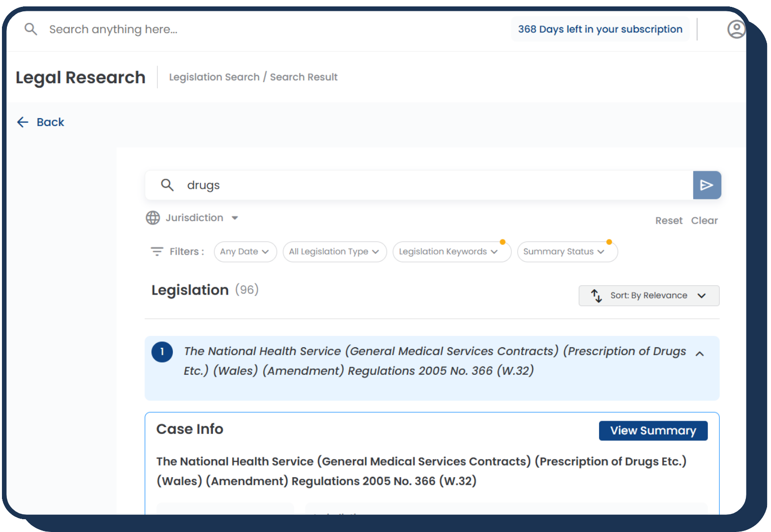This screenshot has height=532, width=771.
Task: Click the View Summary button
Action: point(653,431)
